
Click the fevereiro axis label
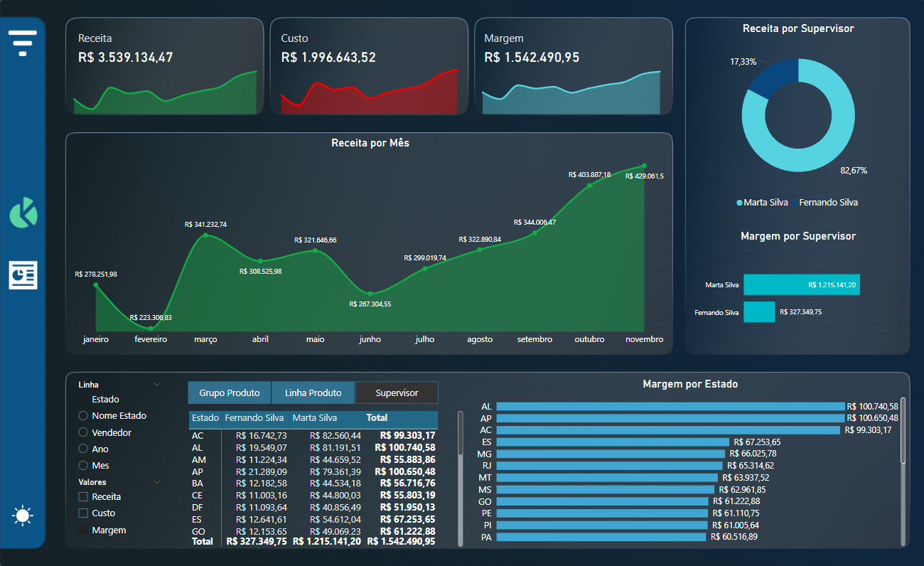[151, 339]
